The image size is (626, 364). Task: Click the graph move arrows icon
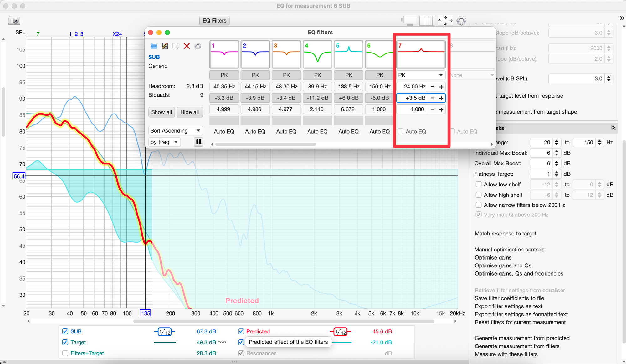coord(445,21)
